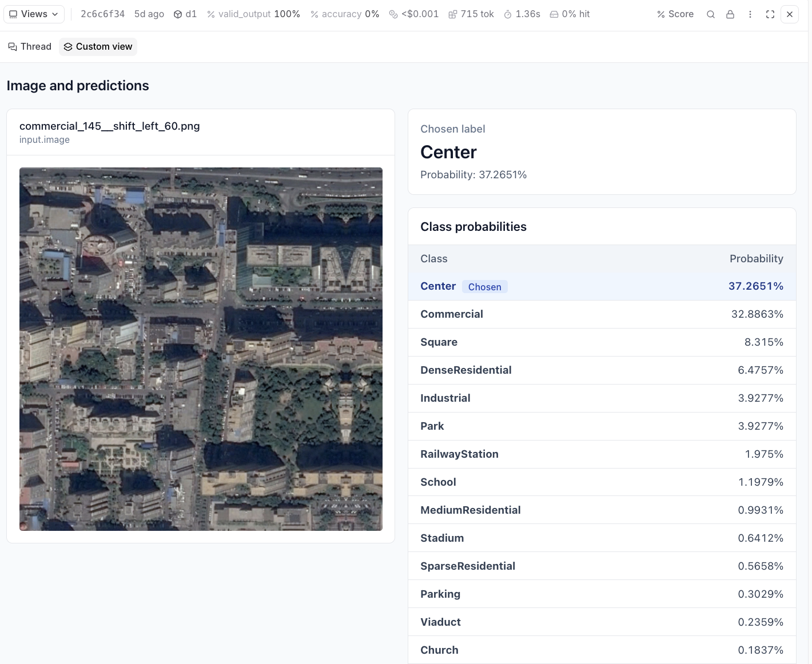Click the lock icon in header
Screen dimensions: 812x664
pyautogui.click(x=730, y=14)
